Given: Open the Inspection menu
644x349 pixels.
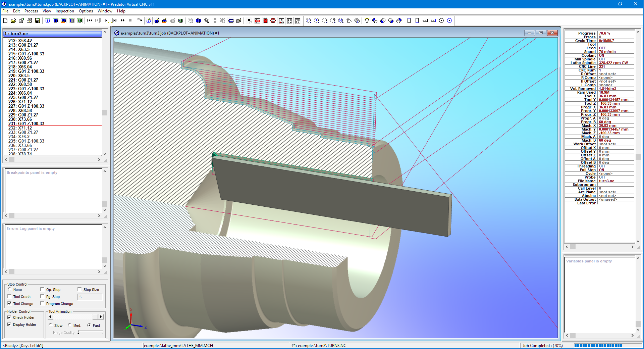Looking at the screenshot, I should (64, 11).
